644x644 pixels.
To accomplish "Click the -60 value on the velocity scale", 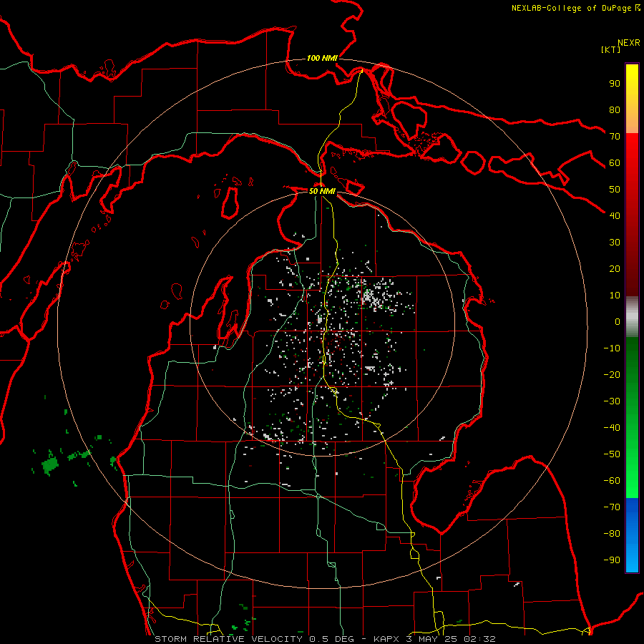I will tap(612, 481).
